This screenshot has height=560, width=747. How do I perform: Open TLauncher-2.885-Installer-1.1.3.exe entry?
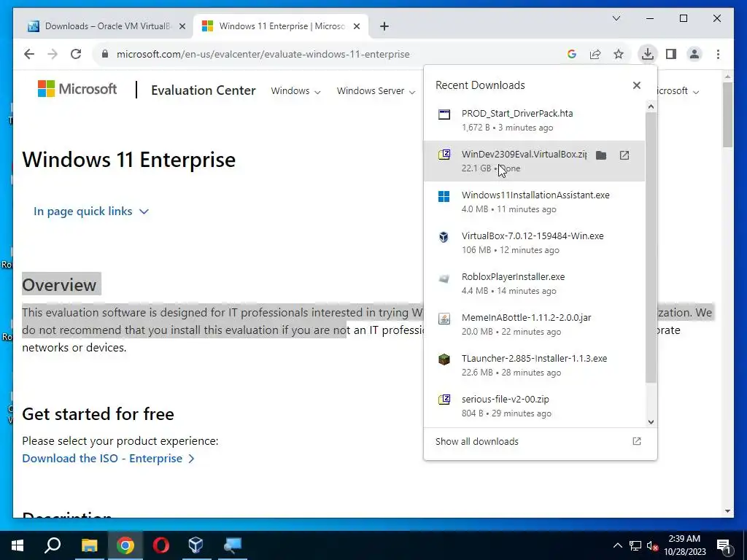tap(534, 366)
